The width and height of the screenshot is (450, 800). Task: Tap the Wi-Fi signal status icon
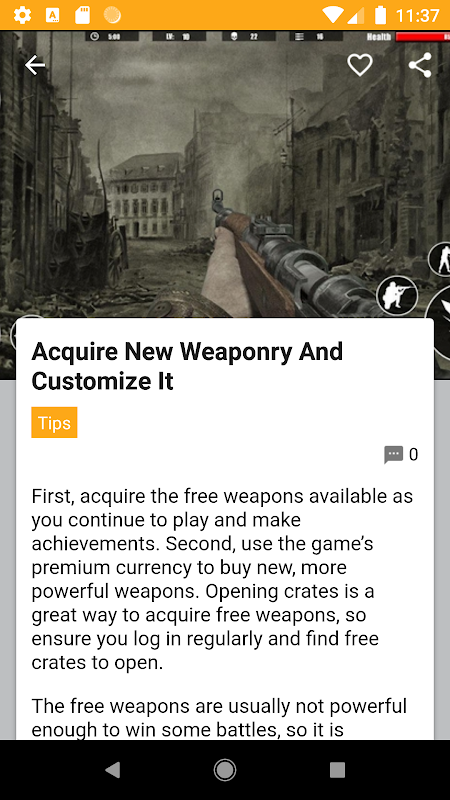(x=333, y=15)
